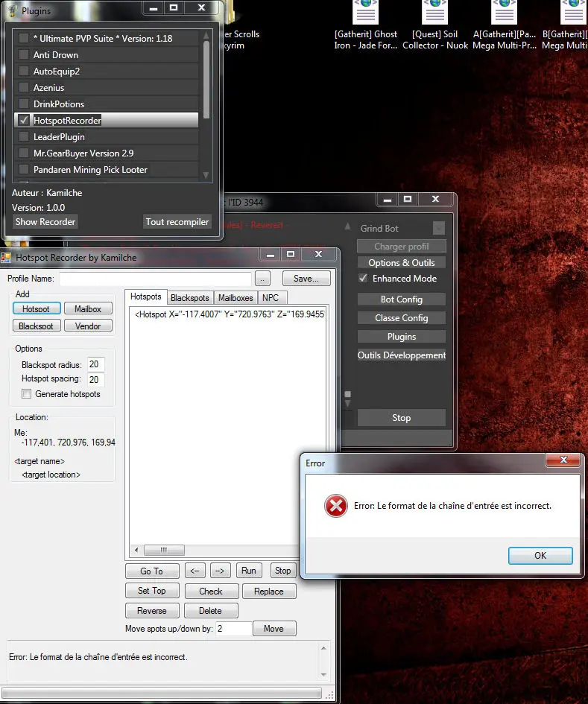Click the Plugins window title icon

[x=12, y=11]
